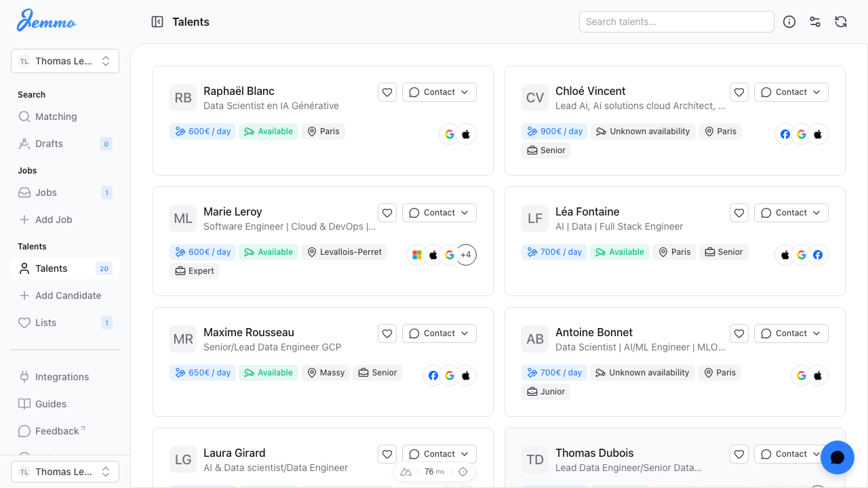Open the Nuxt DevTools mountain icon
868x488 pixels.
[x=406, y=472]
